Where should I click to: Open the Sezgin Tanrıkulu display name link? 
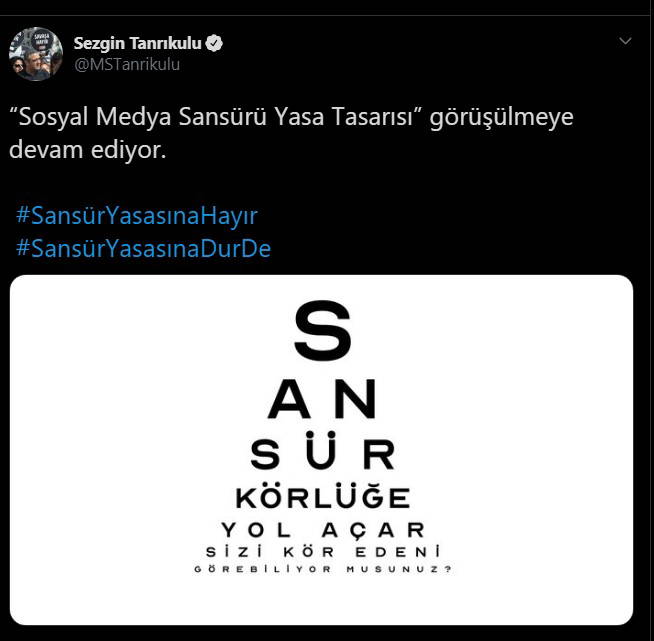pos(138,43)
